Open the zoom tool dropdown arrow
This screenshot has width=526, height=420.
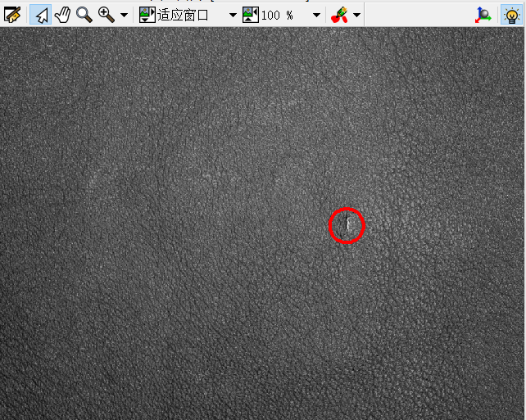pyautogui.click(x=124, y=15)
